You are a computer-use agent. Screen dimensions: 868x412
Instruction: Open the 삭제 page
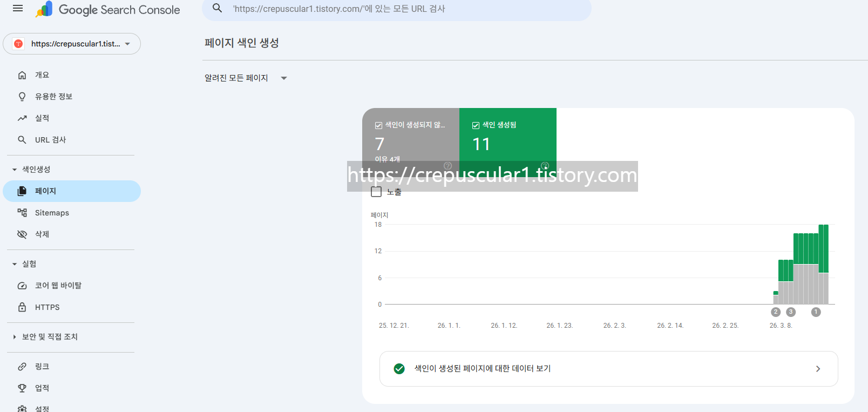pyautogui.click(x=72, y=234)
